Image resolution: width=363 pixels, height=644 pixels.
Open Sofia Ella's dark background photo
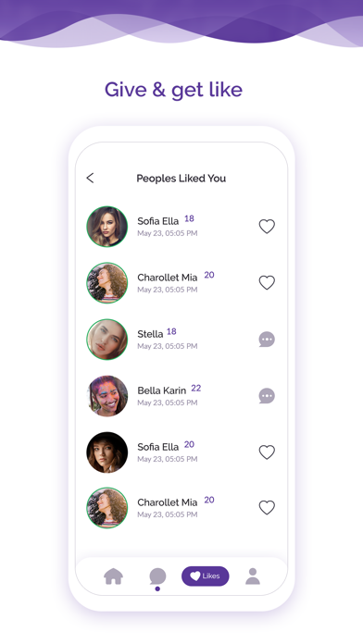[x=106, y=452]
